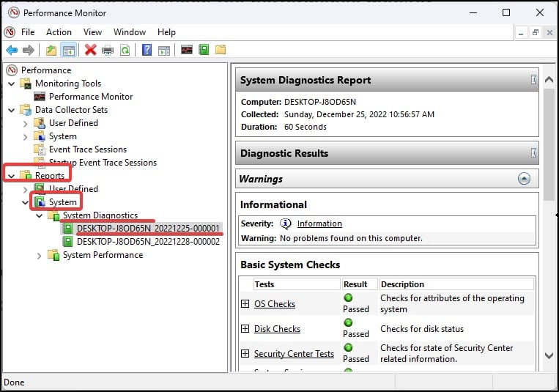The image size is (559, 392).
Task: Open the Action menu
Action: 59,32
